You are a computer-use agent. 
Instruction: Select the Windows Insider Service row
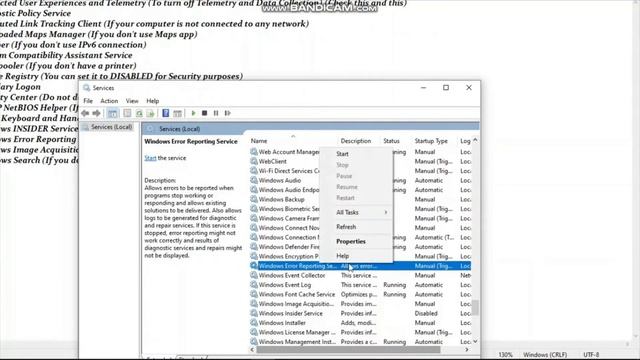(360, 313)
